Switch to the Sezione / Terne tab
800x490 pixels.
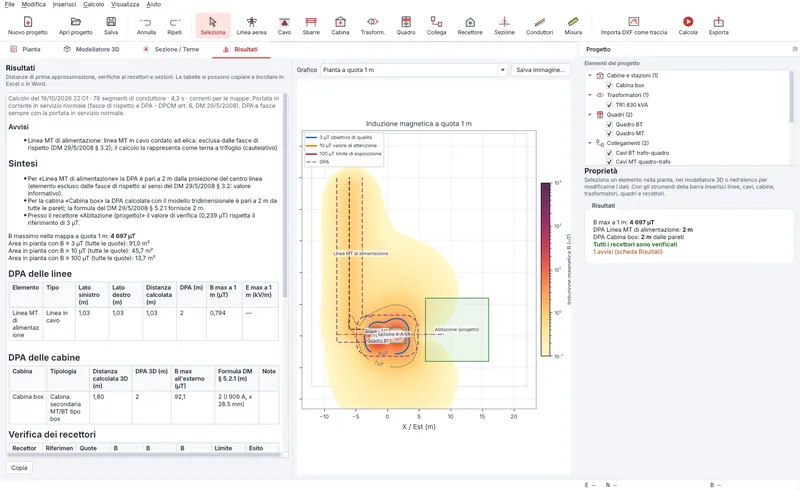pyautogui.click(x=171, y=50)
